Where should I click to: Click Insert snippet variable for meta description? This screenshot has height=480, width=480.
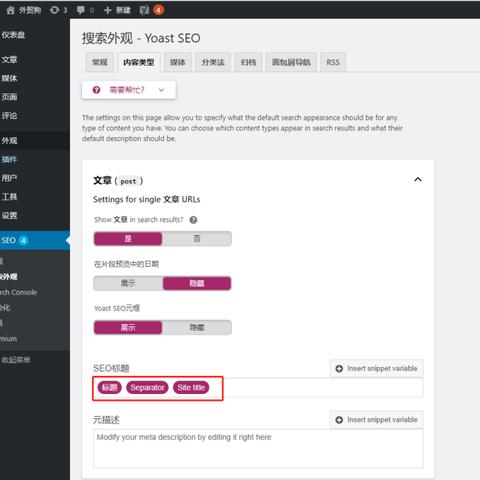tap(377, 420)
